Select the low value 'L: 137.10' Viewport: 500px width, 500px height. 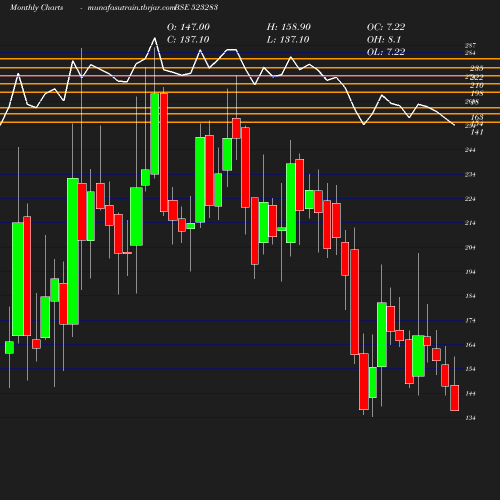tap(288, 39)
